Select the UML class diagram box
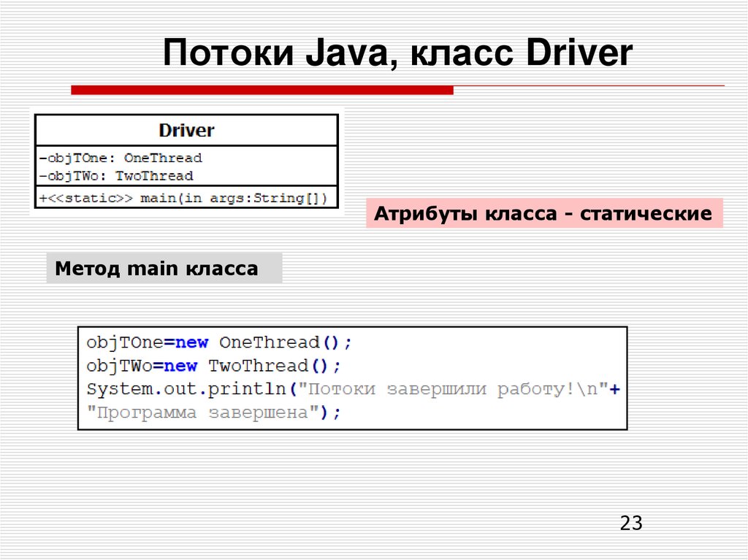This screenshot has height=560, width=748. (x=186, y=161)
